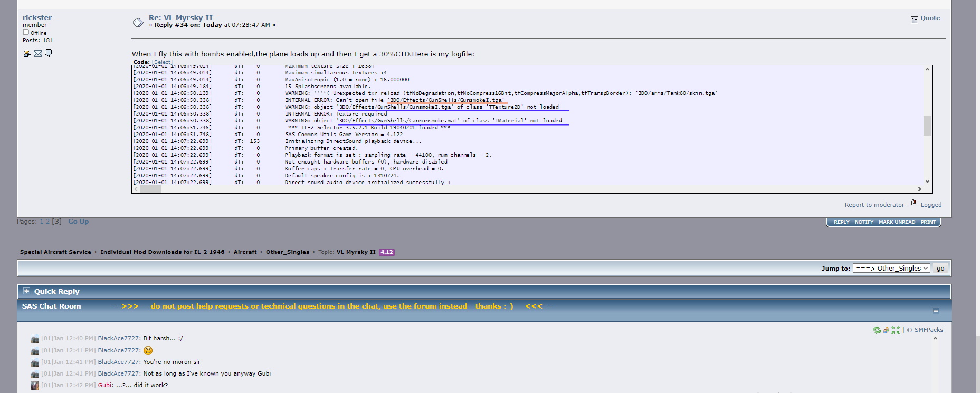Click the code box vertical scrollbar thumb
980x393 pixels.
[x=927, y=126]
